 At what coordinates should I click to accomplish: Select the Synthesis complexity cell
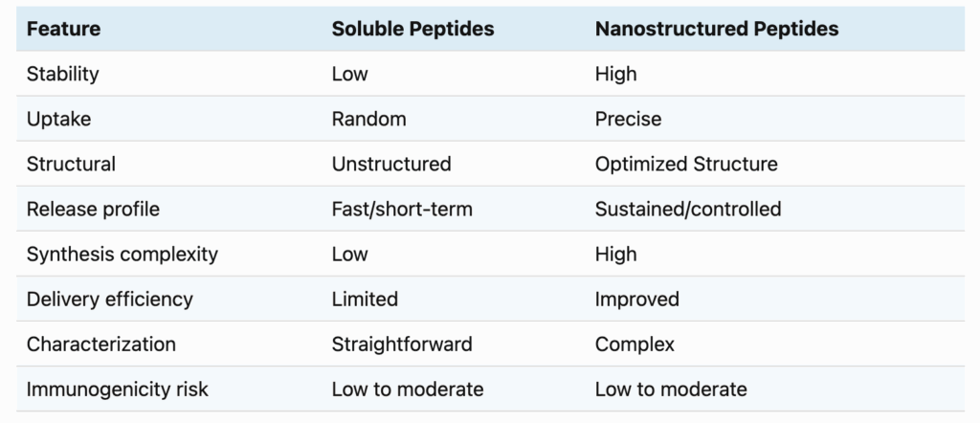click(122, 254)
